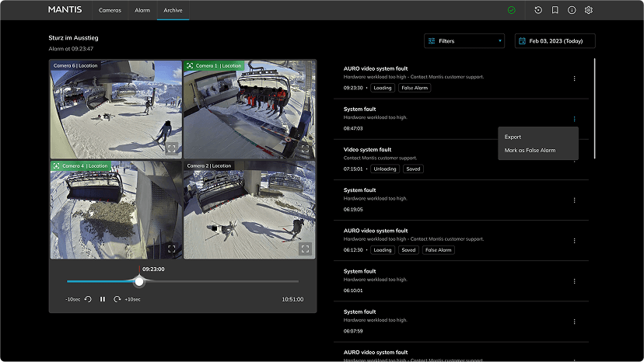The height and width of the screenshot is (362, 644).
Task: Open the Feb 03, 2023 date picker
Action: tap(555, 41)
